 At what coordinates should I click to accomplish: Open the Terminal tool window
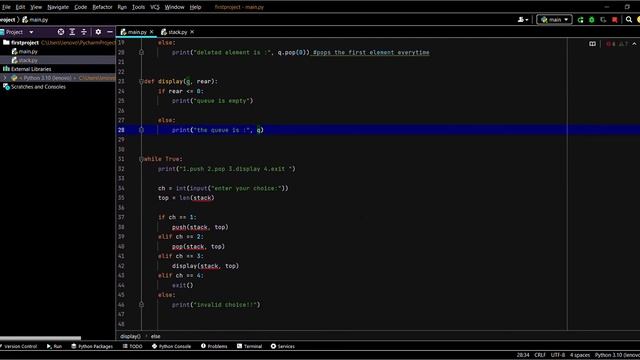pos(249,346)
